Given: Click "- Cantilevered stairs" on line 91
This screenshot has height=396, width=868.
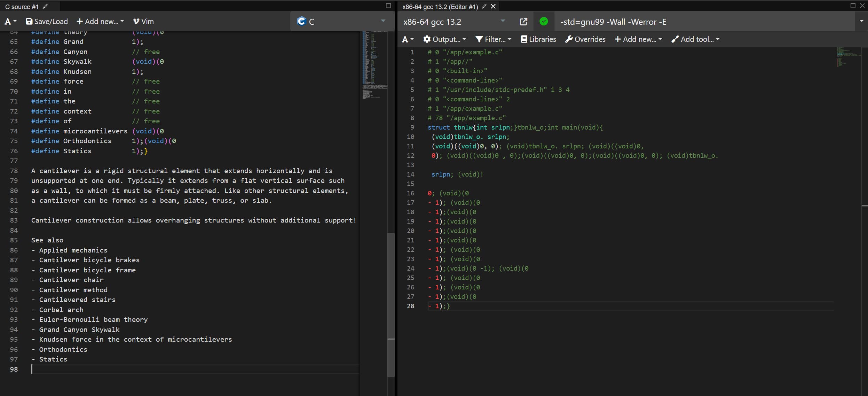Looking at the screenshot, I should tap(73, 300).
